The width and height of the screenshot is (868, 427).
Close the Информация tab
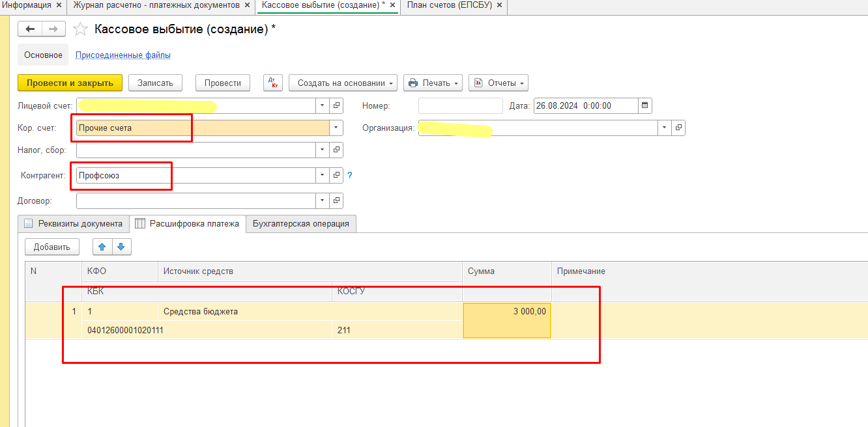[x=59, y=5]
